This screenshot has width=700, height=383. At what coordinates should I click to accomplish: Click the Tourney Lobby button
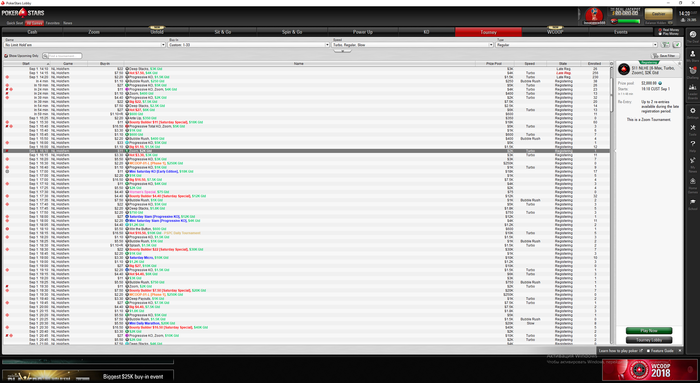click(x=649, y=340)
